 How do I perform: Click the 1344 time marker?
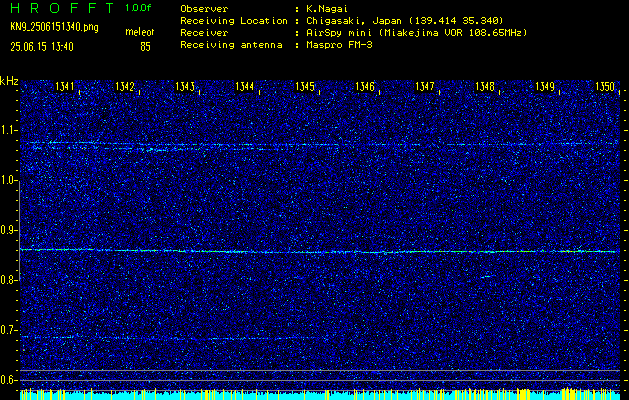(244, 86)
